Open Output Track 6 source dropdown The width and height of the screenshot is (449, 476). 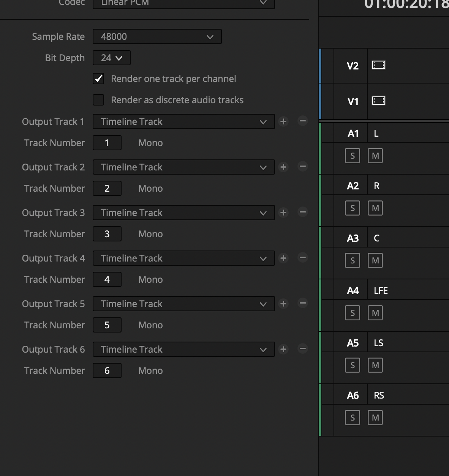coord(184,349)
